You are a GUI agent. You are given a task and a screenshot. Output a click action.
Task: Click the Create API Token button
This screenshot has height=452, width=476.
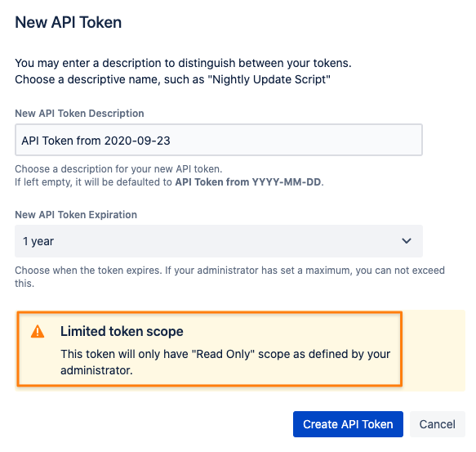[348, 424]
